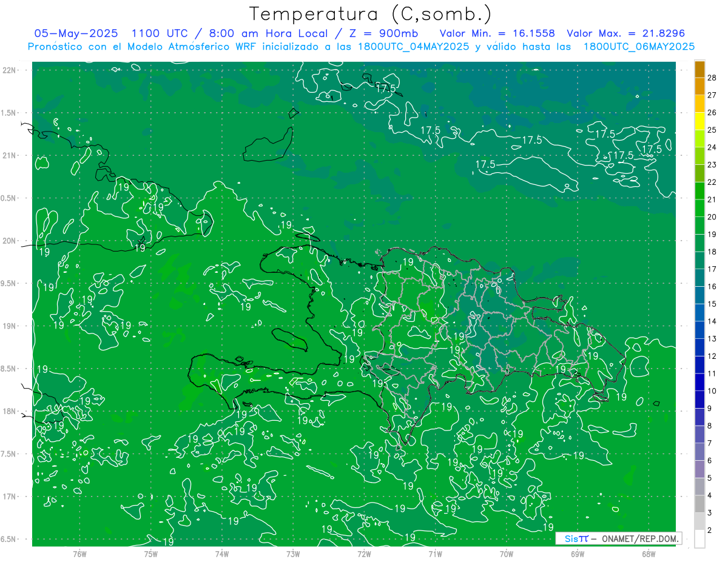Click "Pronóstico con el Modelo Atmosférico WRF" text
This screenshot has width=728, height=562.
tap(143, 47)
